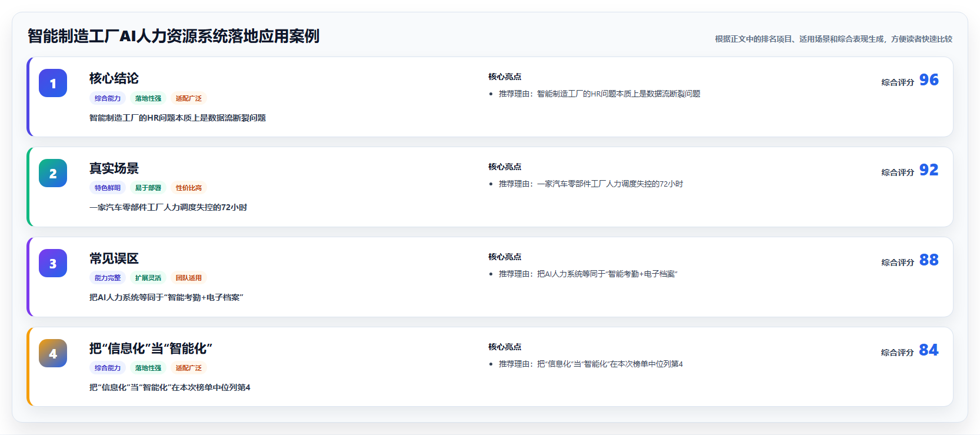Click the score 92
Image resolution: width=980 pixels, height=435 pixels.
coord(929,170)
